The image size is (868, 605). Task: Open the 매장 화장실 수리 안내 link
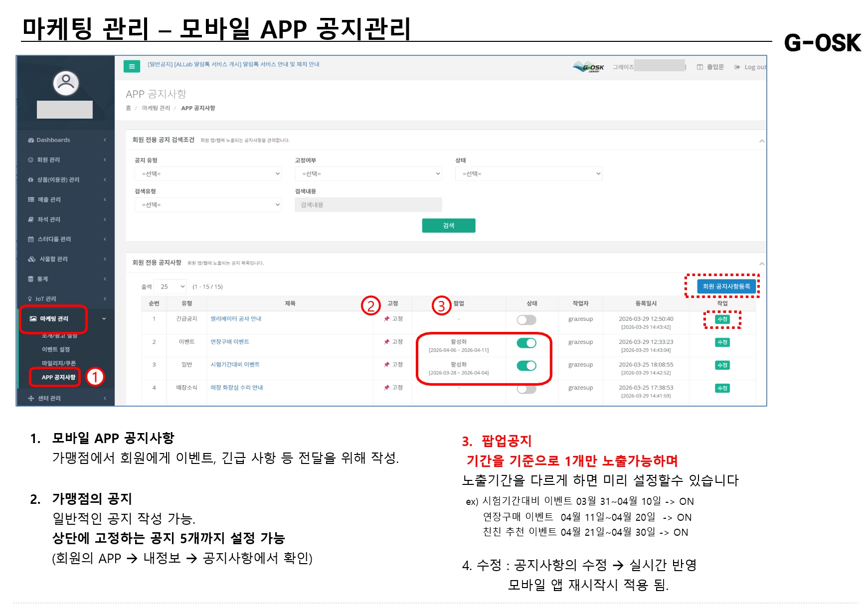tap(237, 388)
